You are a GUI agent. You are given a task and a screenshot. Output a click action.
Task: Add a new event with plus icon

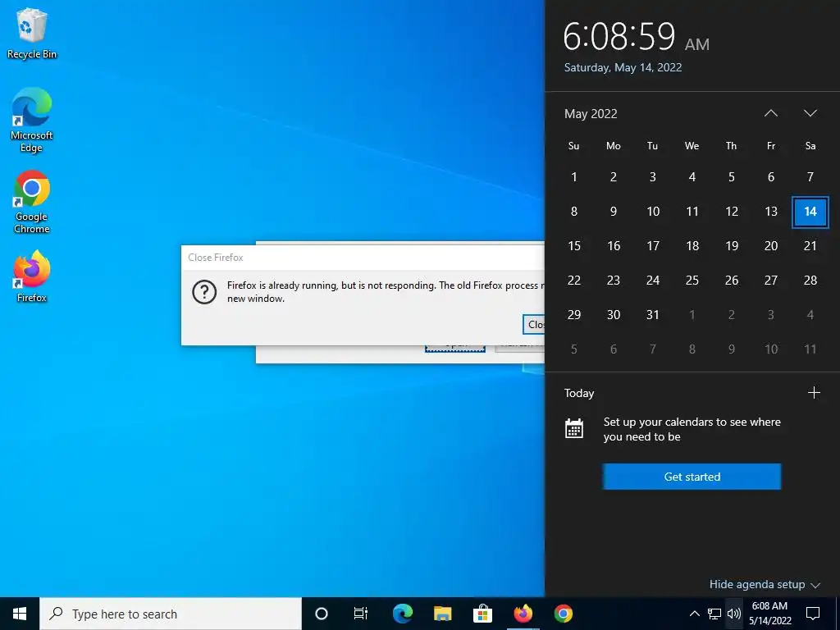click(x=814, y=393)
